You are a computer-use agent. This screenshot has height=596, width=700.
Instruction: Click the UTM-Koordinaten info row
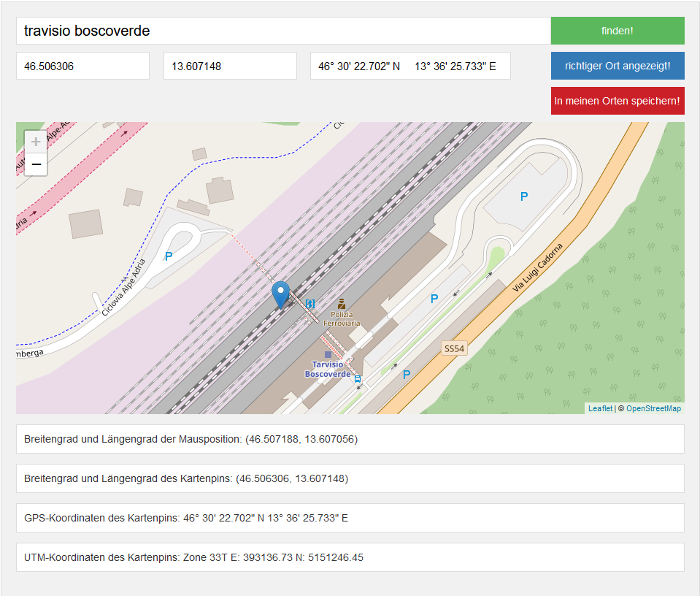[x=350, y=557]
